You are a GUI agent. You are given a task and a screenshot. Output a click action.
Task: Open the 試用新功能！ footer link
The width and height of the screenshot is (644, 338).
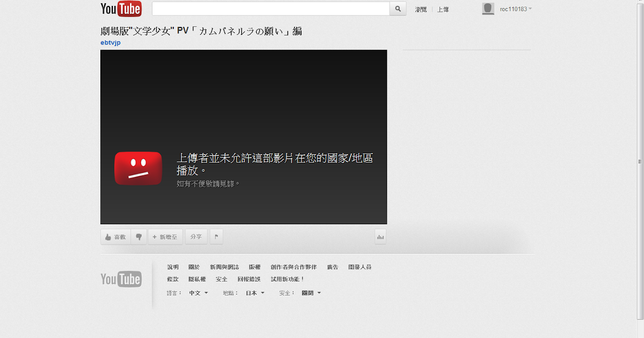(x=288, y=279)
